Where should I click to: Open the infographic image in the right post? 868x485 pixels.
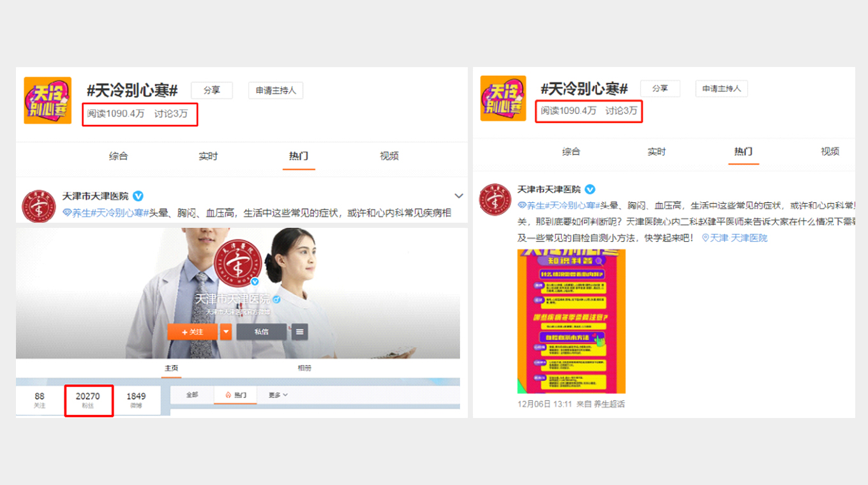pos(571,321)
